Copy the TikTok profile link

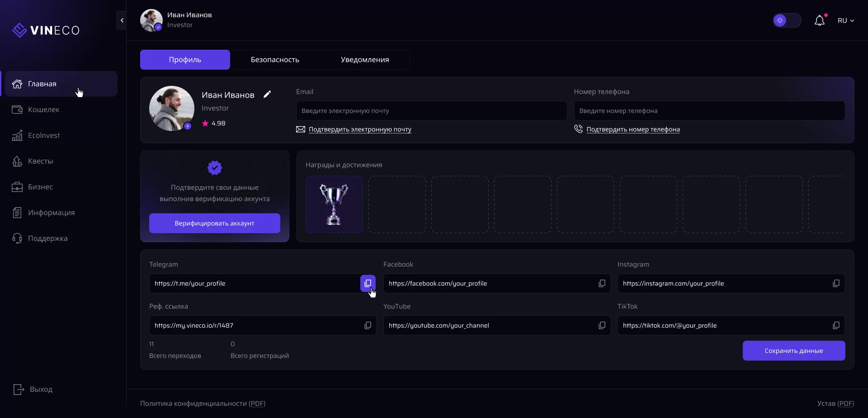click(836, 325)
